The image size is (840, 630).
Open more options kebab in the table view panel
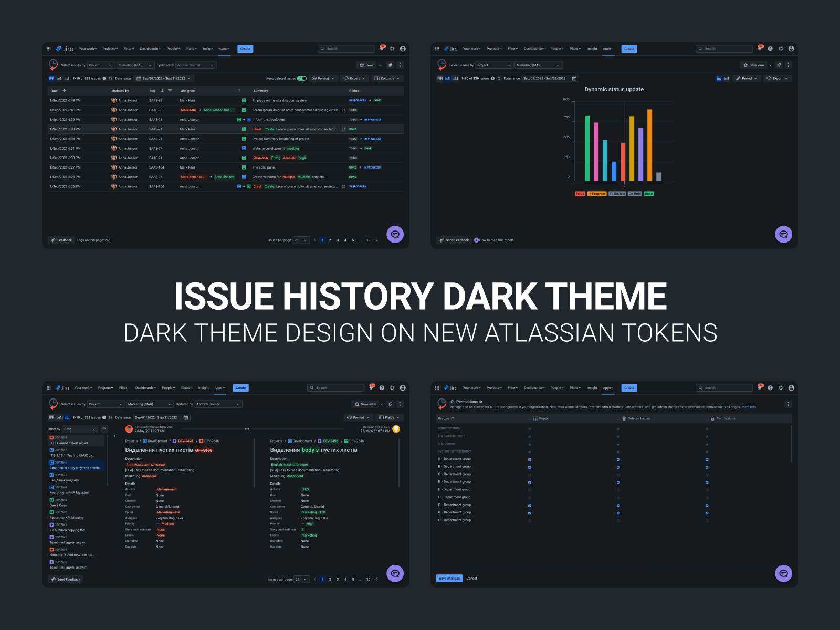coord(400,65)
